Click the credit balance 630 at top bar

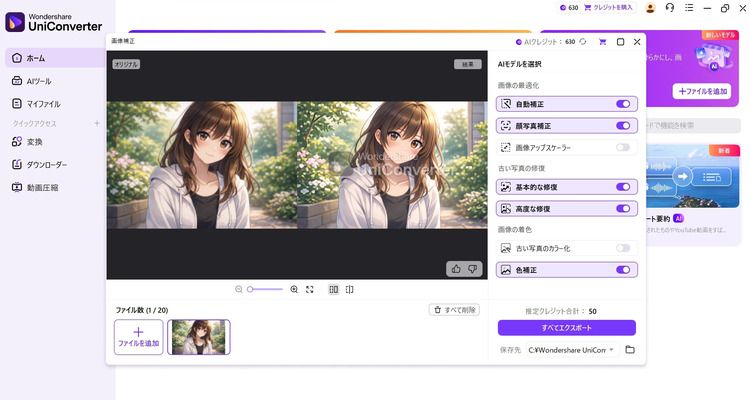point(569,8)
